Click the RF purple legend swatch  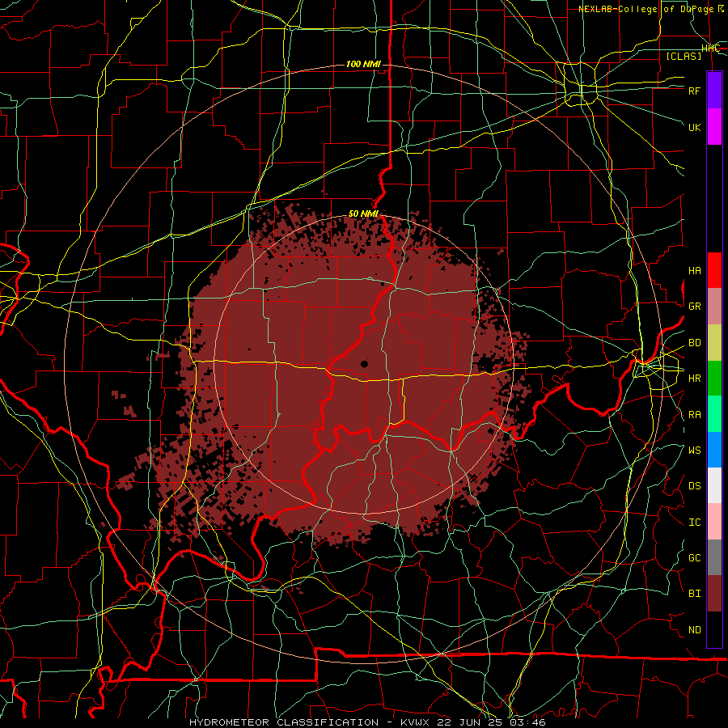pyautogui.click(x=714, y=91)
